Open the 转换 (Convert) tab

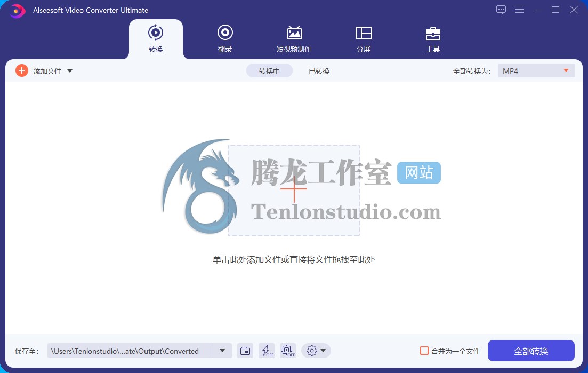(x=156, y=39)
